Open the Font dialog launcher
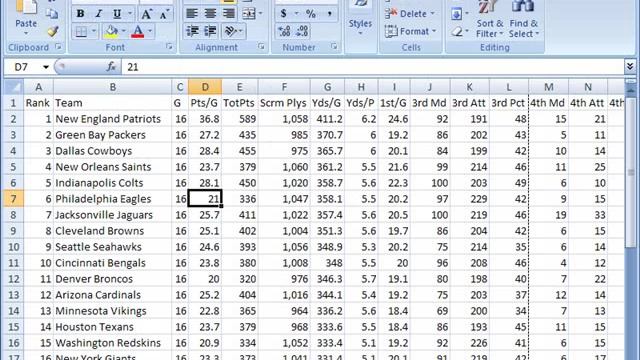 point(169,47)
